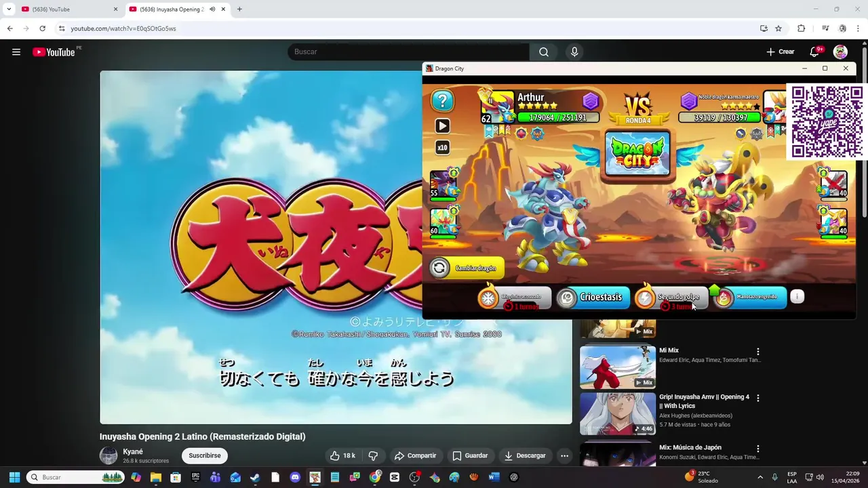Open Epic Games Launcher from taskbar

click(195, 477)
